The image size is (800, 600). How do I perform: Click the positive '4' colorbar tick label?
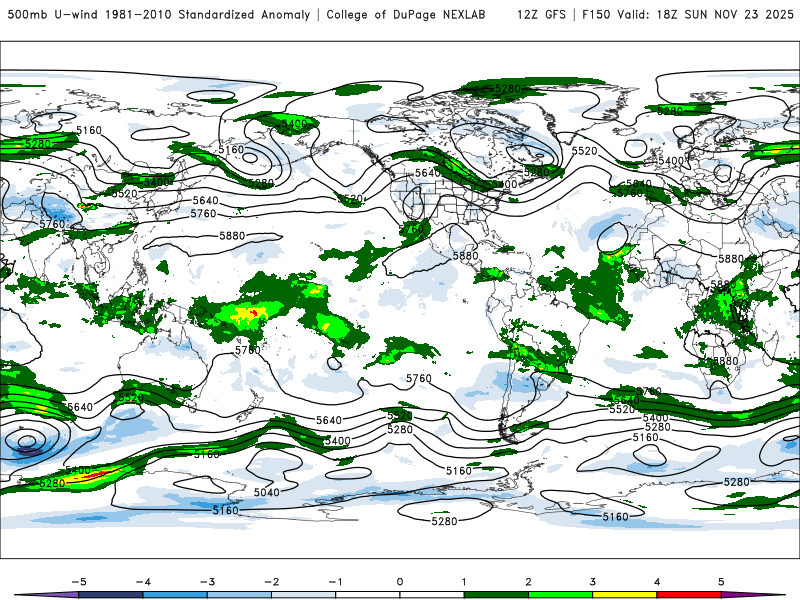pos(657,582)
